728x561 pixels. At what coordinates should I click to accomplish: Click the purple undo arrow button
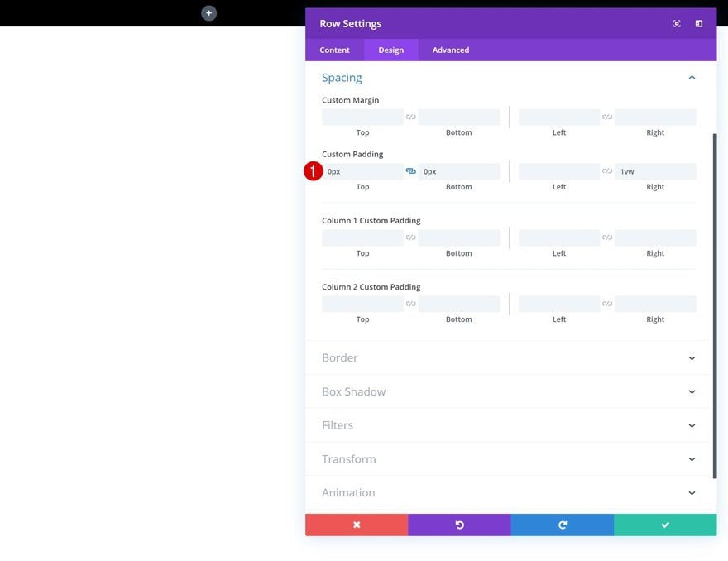(x=460, y=525)
